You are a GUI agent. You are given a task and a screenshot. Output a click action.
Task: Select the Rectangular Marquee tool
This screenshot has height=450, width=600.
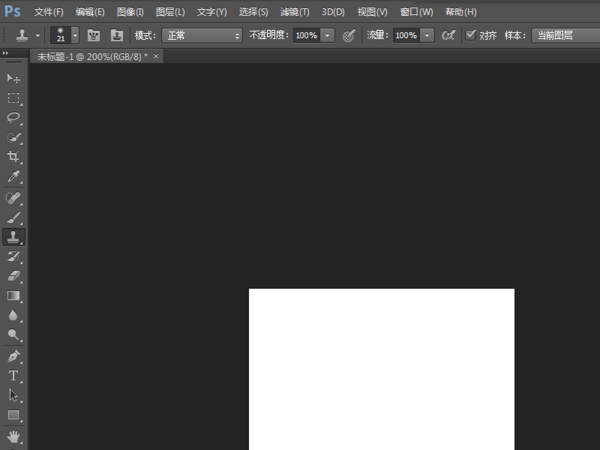tap(13, 98)
